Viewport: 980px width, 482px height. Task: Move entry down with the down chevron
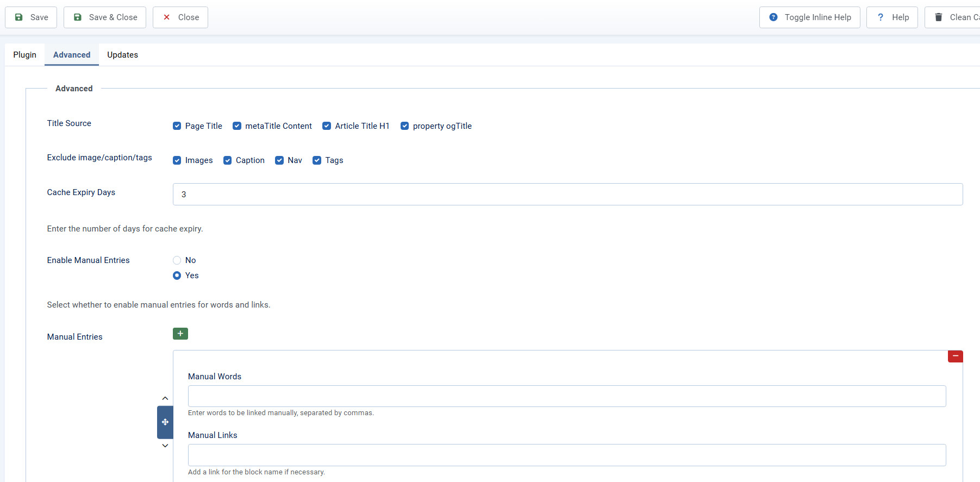165,446
